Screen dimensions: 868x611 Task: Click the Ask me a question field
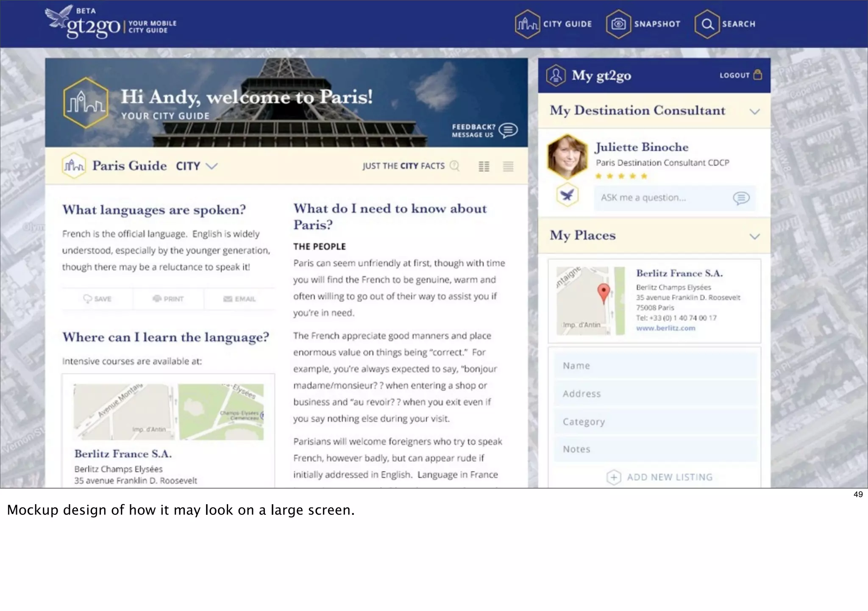point(661,198)
